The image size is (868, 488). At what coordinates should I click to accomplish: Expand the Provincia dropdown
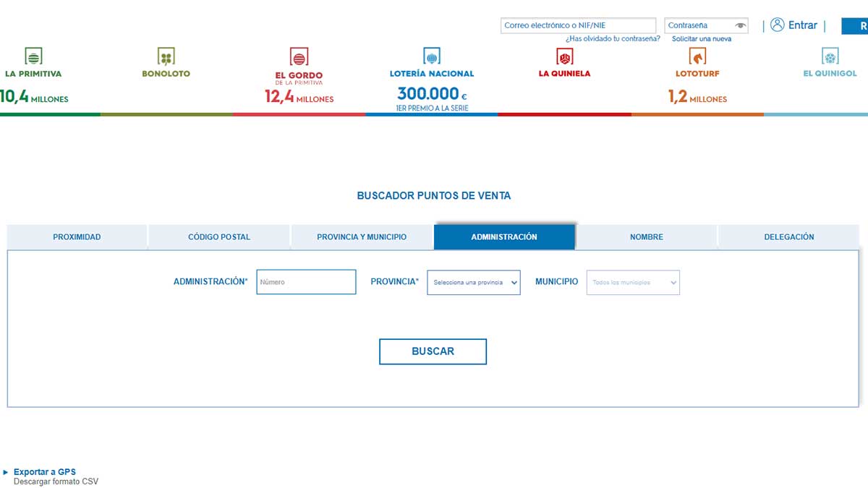(474, 283)
